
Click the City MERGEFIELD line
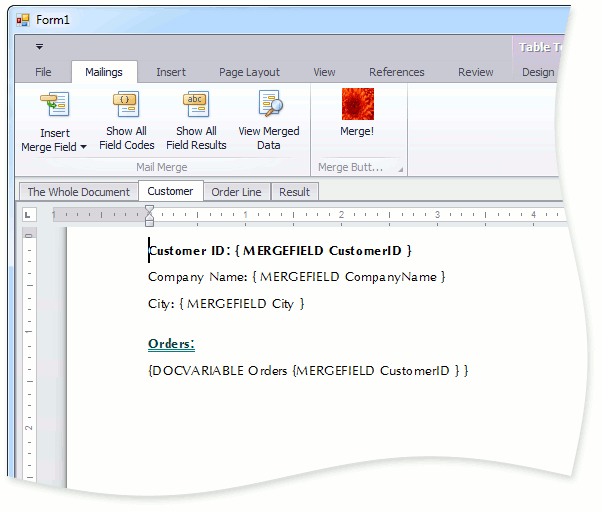226,304
